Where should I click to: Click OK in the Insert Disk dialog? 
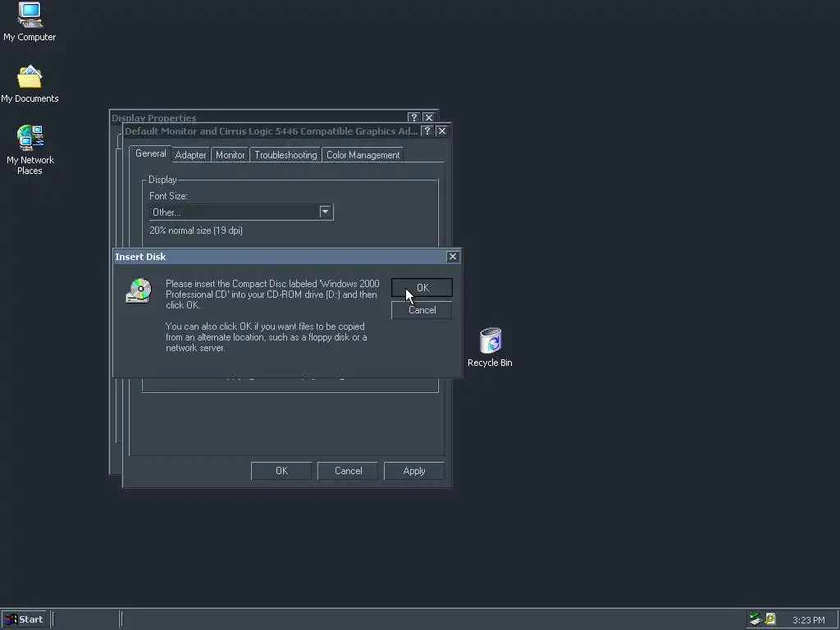(422, 288)
